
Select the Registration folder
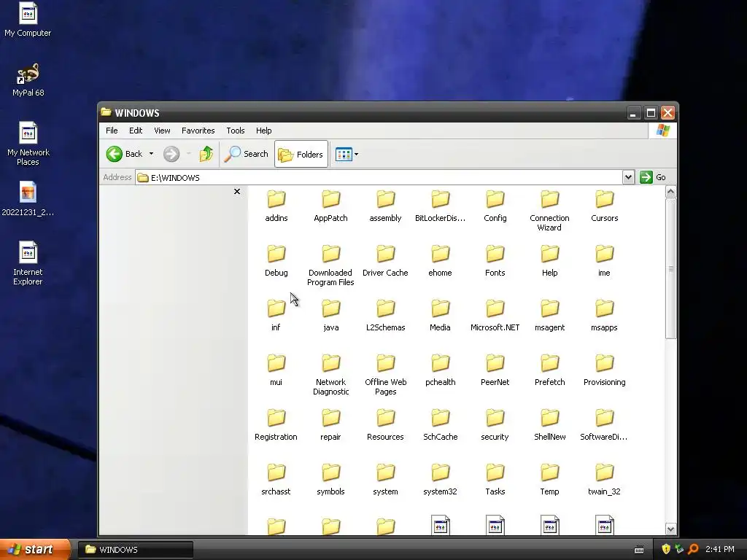tap(276, 425)
